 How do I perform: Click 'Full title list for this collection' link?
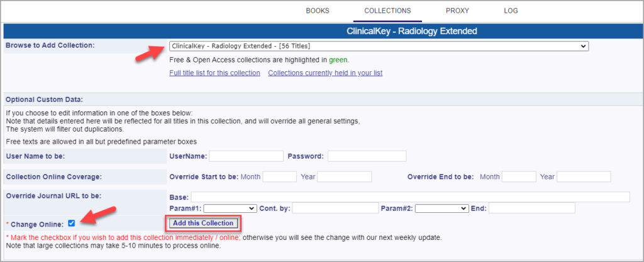[214, 73]
